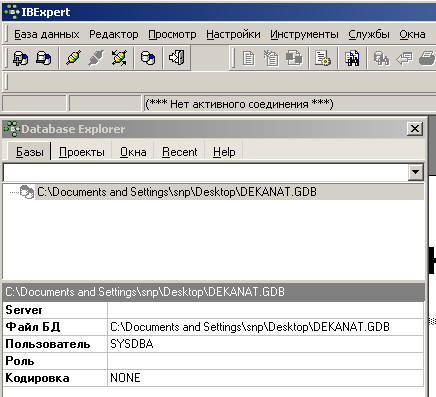Click the empty Server value cell
This screenshot has height=397, width=436.
[x=265, y=310]
